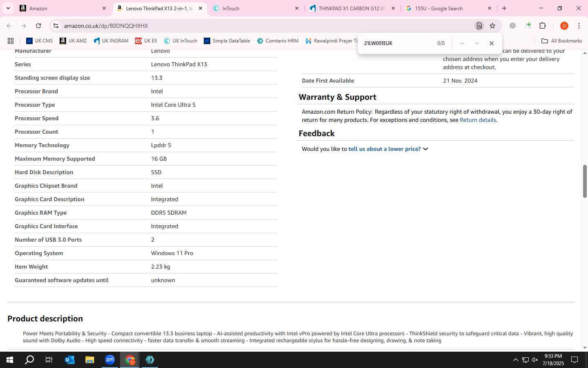Viewport: 588px width, 368px height.
Task: Open UK AMZ bookmark
Action: [73, 41]
